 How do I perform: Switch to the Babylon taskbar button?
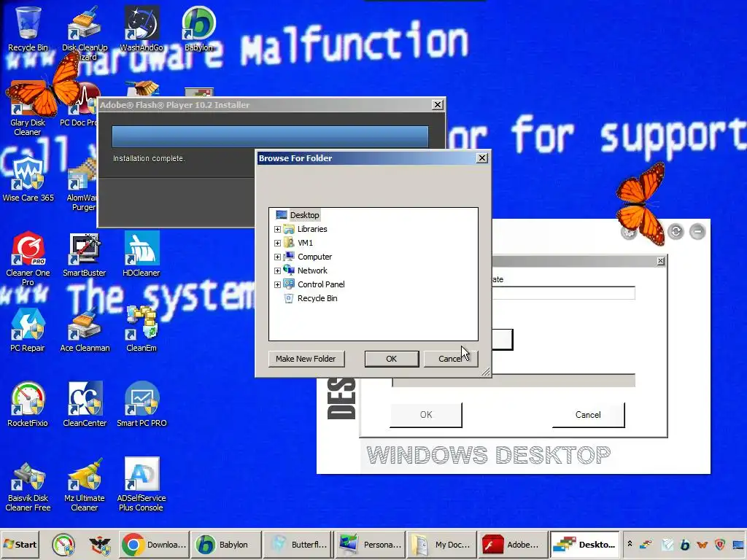tap(226, 545)
